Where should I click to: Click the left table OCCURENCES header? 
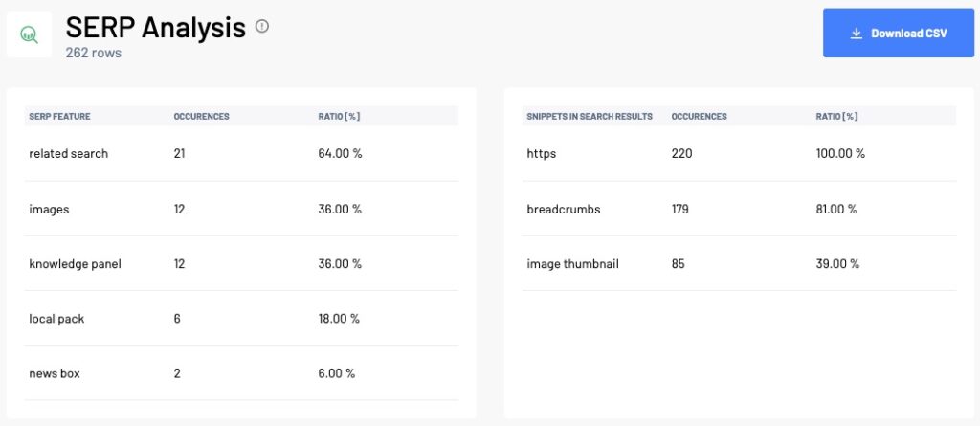tap(201, 117)
